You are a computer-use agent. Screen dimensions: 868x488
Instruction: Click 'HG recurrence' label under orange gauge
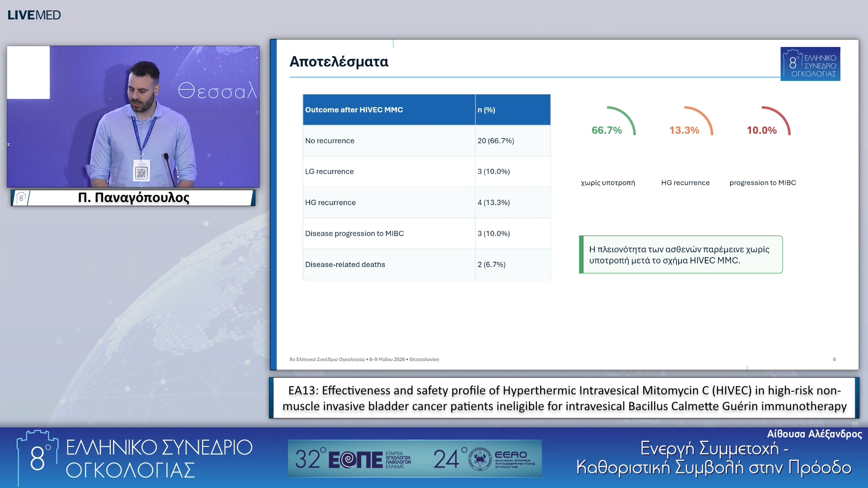point(685,183)
